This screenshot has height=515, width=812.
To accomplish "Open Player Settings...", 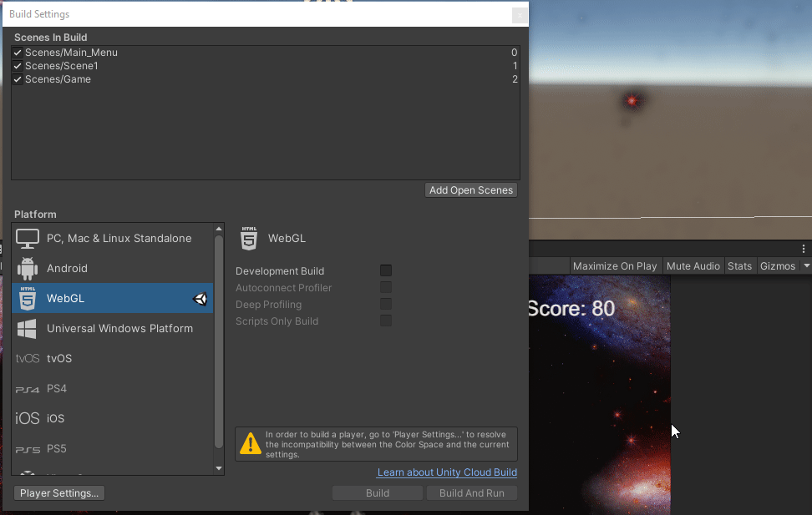I will click(x=59, y=493).
